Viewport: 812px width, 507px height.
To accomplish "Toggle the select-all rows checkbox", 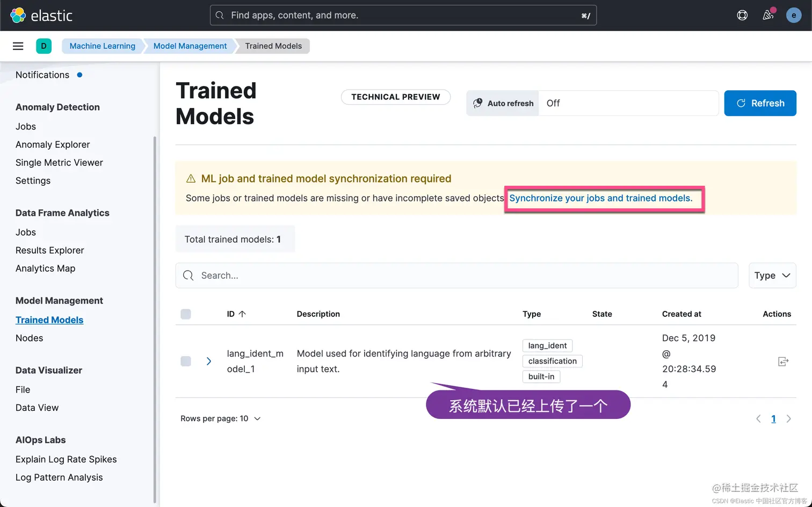I will [186, 314].
